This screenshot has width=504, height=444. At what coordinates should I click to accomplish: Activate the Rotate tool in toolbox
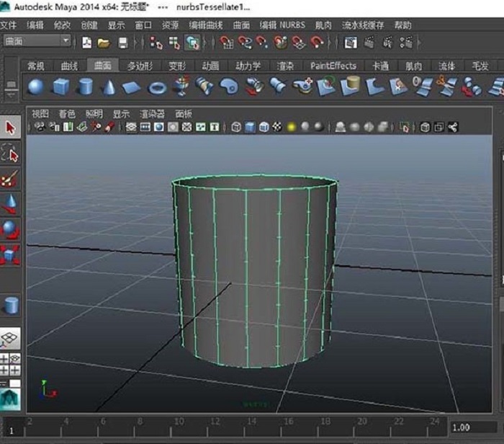pyautogui.click(x=10, y=230)
